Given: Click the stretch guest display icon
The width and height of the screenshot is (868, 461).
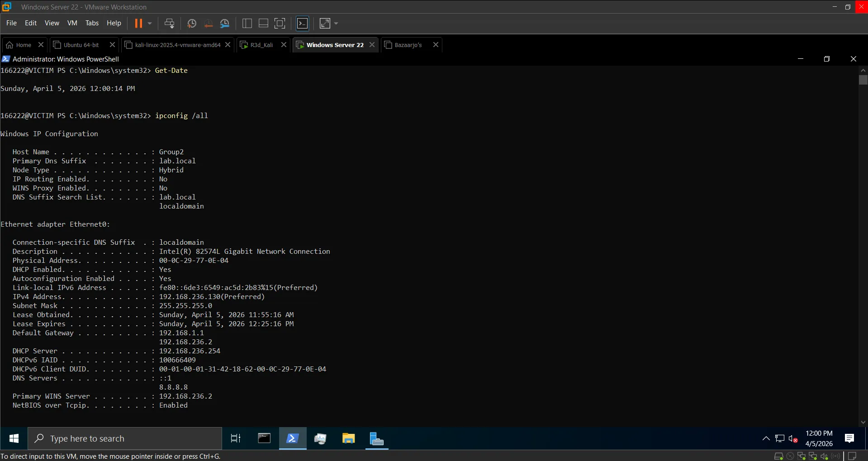Looking at the screenshot, I should 325,23.
